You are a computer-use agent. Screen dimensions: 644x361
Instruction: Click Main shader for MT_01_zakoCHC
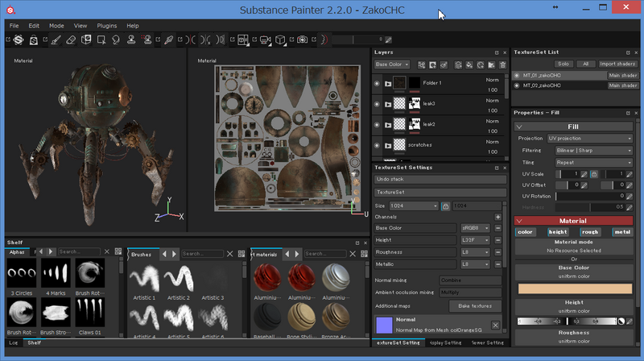point(622,76)
